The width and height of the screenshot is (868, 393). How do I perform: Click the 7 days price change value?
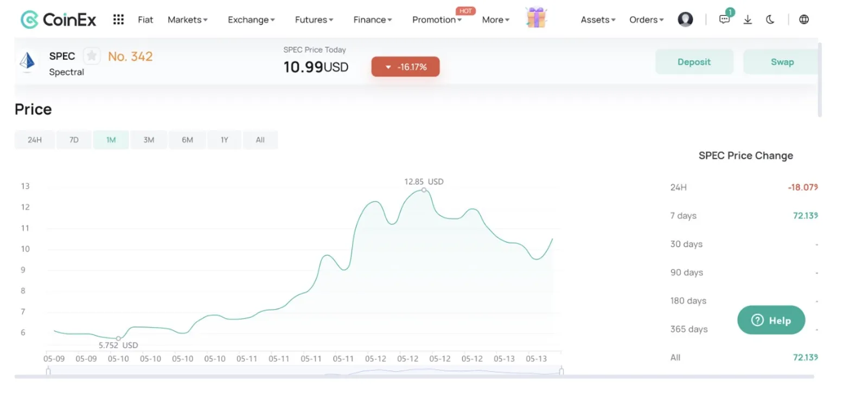[x=806, y=216]
